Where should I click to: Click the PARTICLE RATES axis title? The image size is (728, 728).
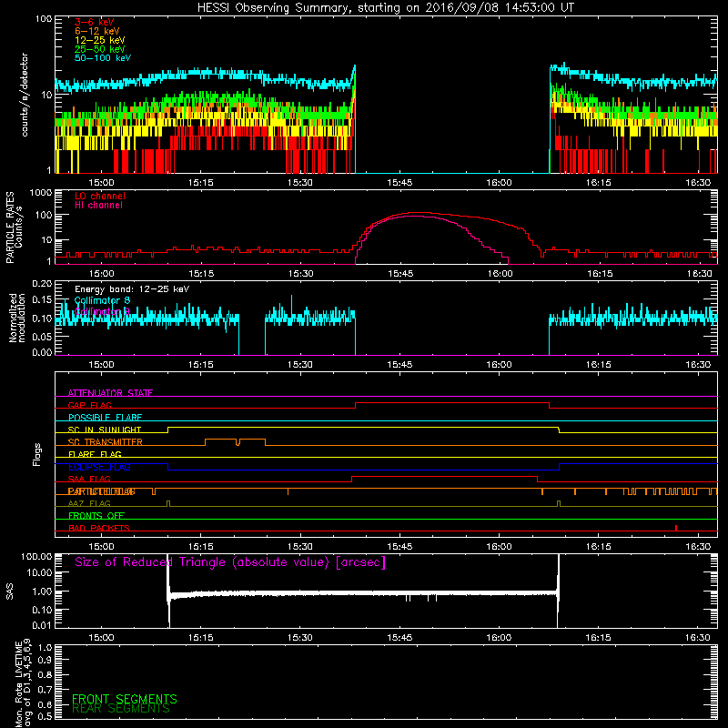14,227
